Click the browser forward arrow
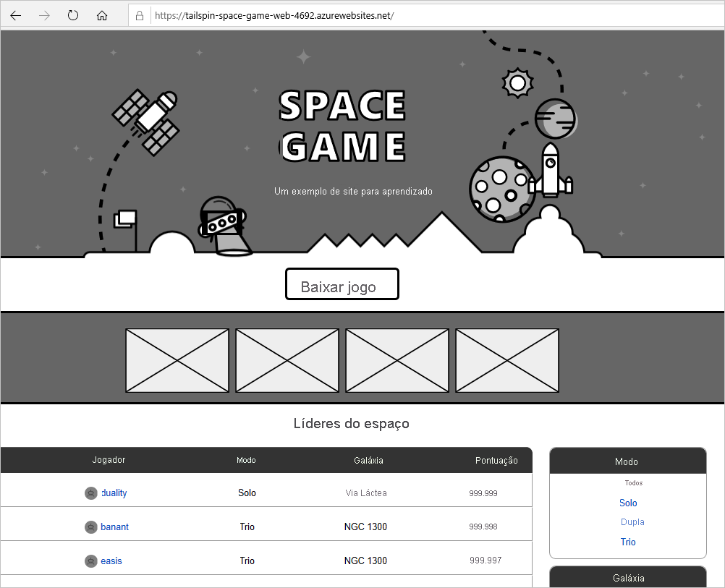Image resolution: width=725 pixels, height=588 pixels. pyautogui.click(x=43, y=14)
